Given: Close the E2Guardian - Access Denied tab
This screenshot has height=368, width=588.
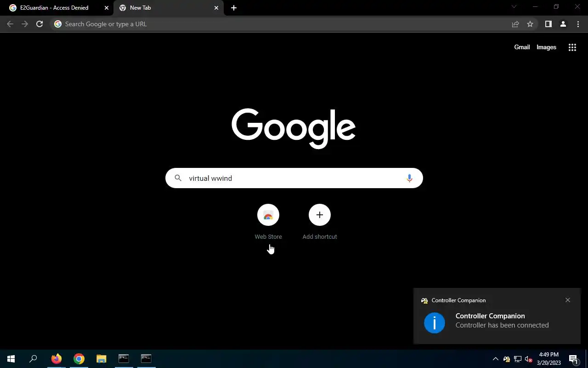Looking at the screenshot, I should coord(107,8).
